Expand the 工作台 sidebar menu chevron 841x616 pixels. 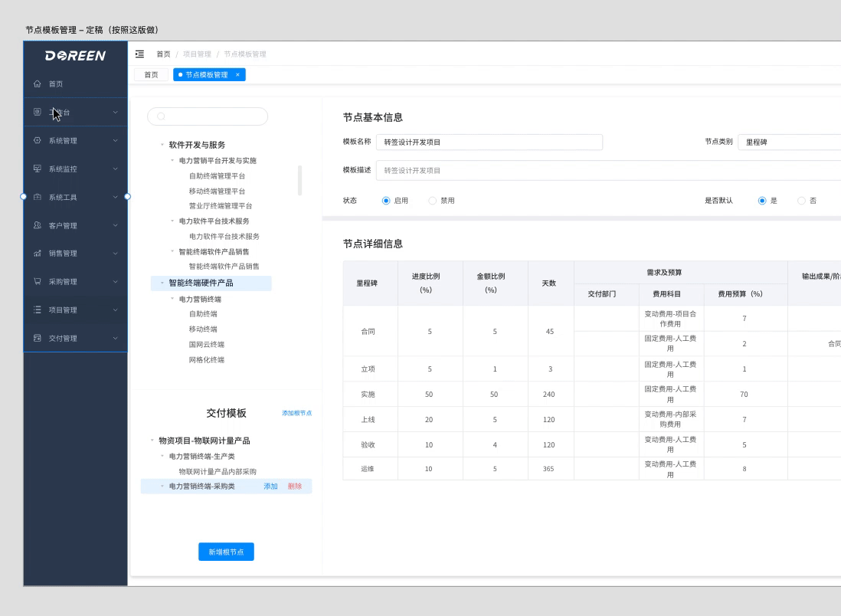[x=116, y=112]
